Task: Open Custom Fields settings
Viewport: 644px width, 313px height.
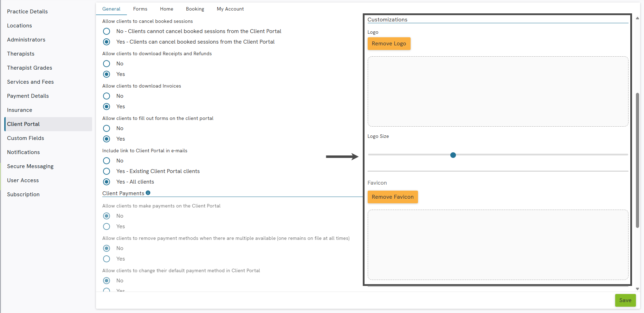Action: point(48,138)
